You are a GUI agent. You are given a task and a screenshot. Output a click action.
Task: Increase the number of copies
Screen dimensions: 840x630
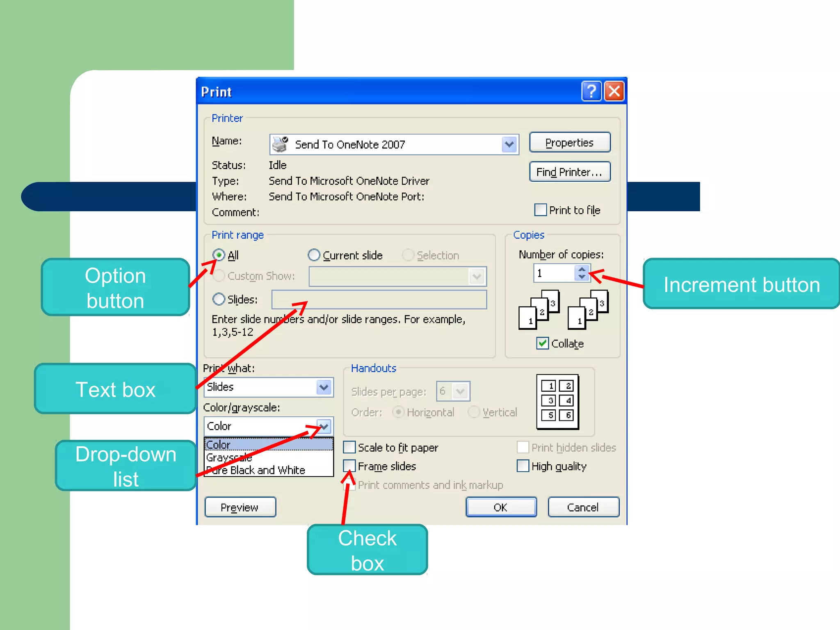coord(582,269)
